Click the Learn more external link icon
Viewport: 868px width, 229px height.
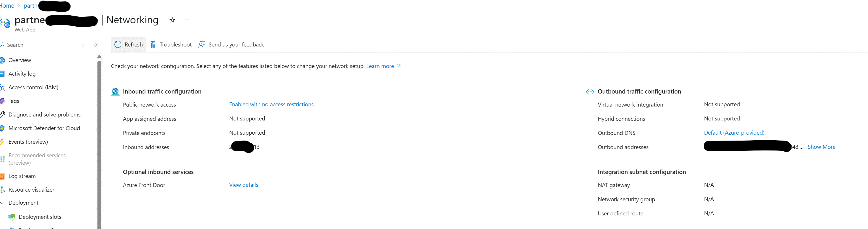click(x=399, y=66)
